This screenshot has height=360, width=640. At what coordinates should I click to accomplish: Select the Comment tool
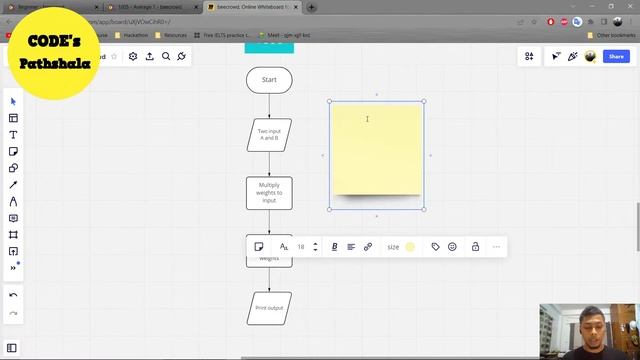[13, 218]
